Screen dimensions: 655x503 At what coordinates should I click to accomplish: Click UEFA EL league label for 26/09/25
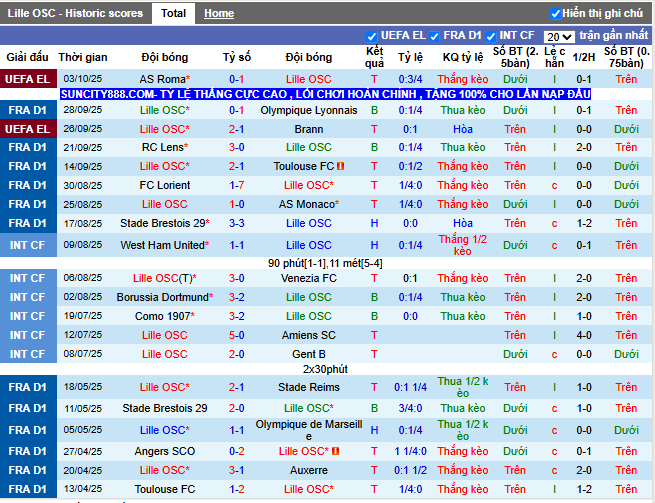click(28, 129)
